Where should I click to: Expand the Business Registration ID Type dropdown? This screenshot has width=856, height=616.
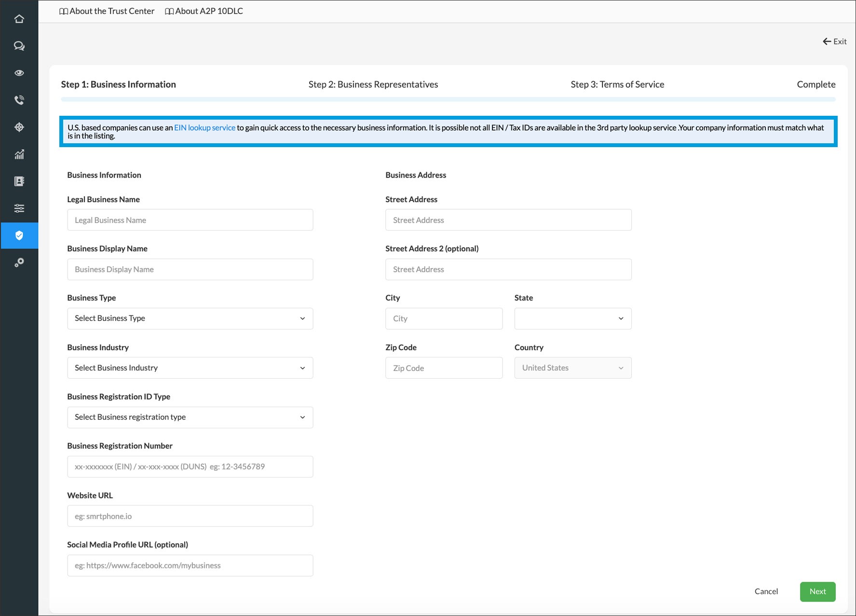190,417
